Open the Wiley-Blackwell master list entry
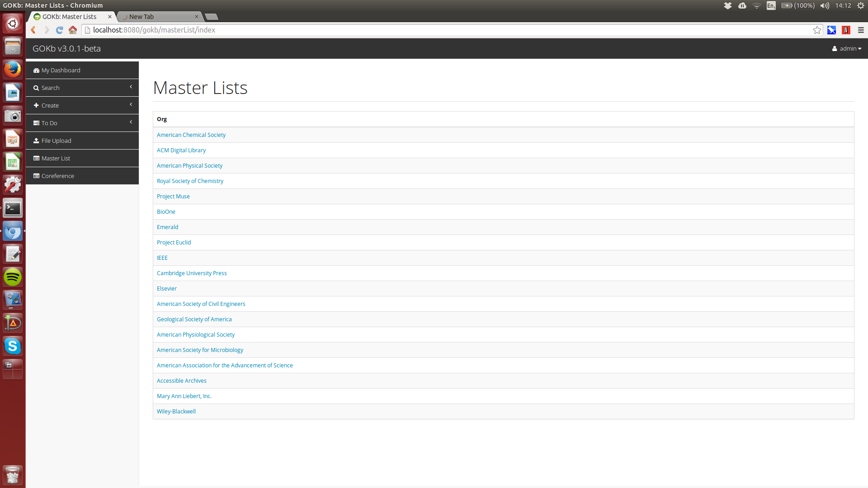The width and height of the screenshot is (868, 488). (x=175, y=411)
